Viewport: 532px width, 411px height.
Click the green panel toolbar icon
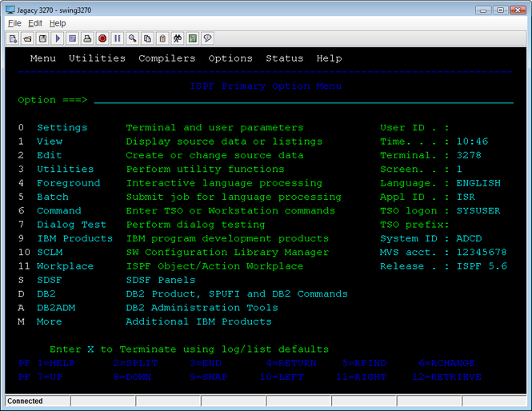tap(192, 38)
